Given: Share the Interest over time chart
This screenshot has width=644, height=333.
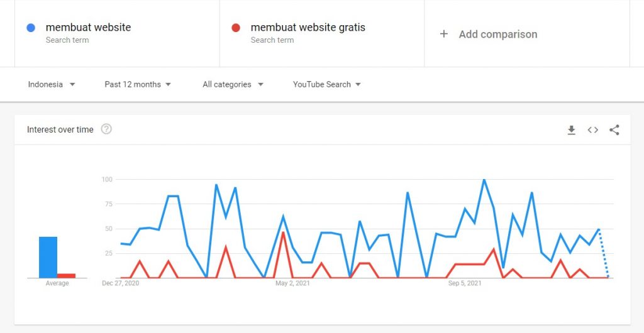Looking at the screenshot, I should coord(614,130).
